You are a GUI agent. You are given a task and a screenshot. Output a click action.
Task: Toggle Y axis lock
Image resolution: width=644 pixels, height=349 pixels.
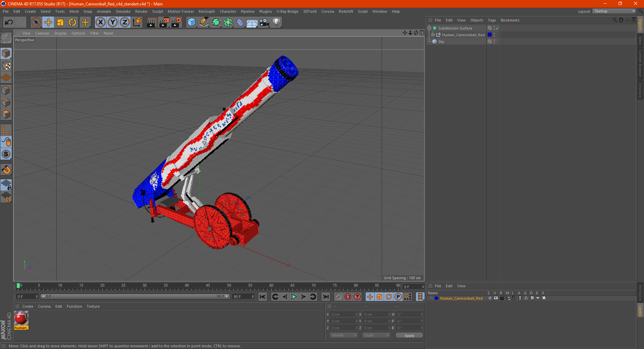pos(113,22)
